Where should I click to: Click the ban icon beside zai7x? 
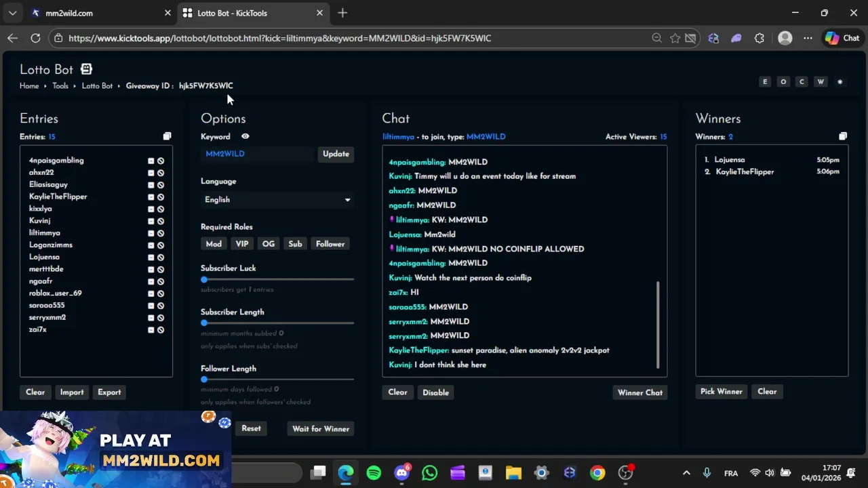tap(161, 330)
